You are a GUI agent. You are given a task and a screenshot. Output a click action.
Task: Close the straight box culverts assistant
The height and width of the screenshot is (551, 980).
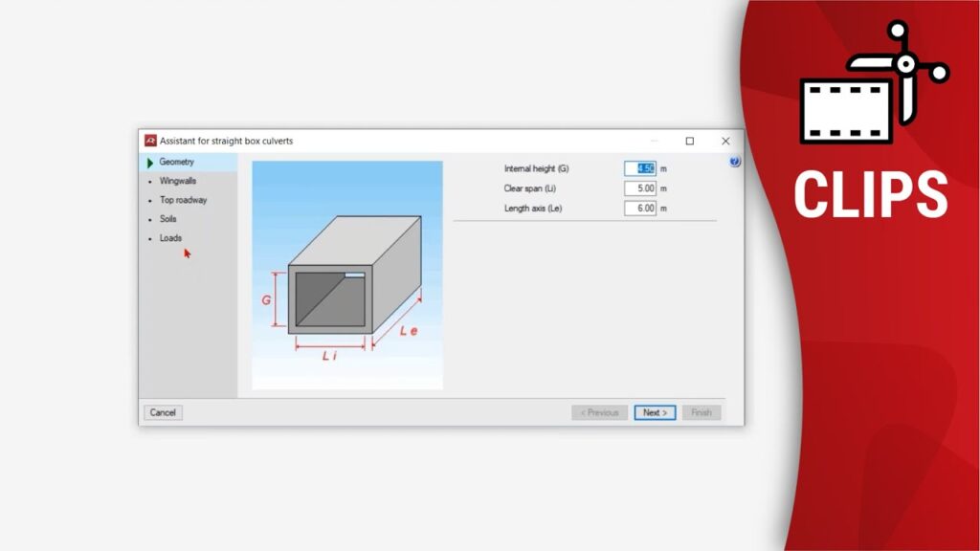725,141
